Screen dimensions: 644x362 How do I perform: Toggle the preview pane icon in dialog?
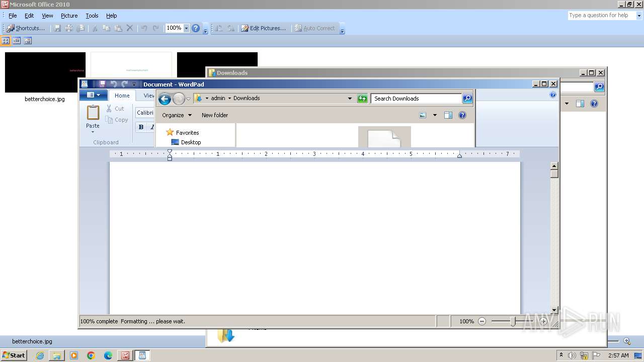448,115
